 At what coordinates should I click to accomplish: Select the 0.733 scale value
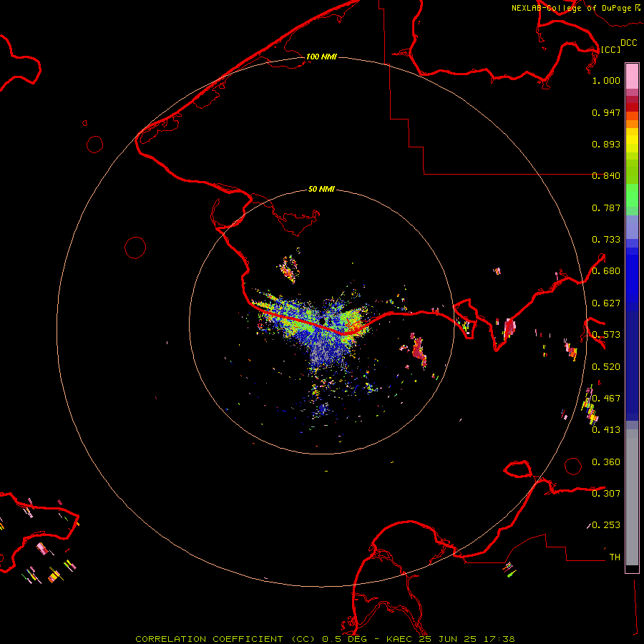coord(606,240)
